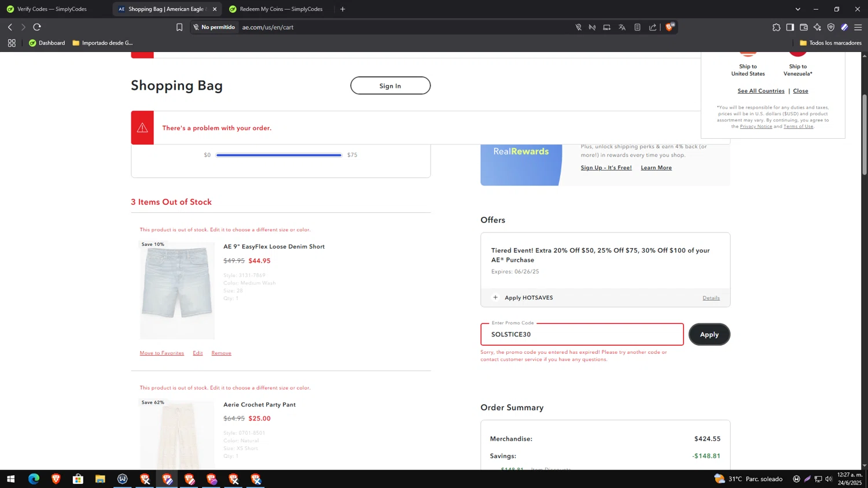
Task: Open the Windows Start menu
Action: (10, 479)
